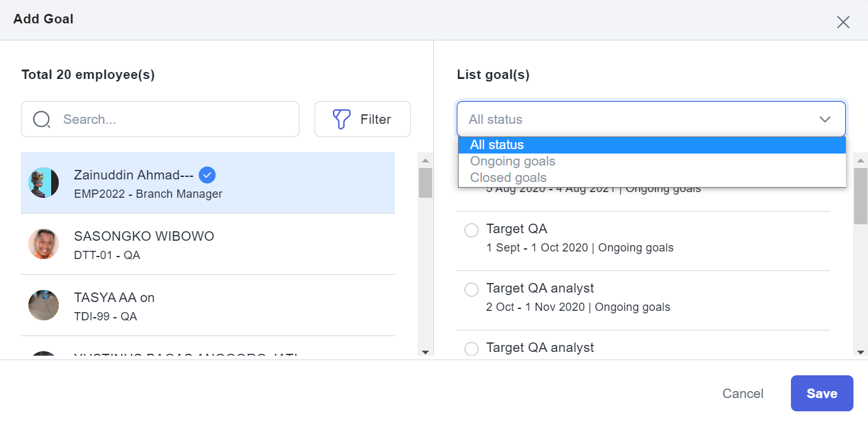Click SASONGKO WIBOWO's profile avatar
868x429 pixels.
(44, 244)
